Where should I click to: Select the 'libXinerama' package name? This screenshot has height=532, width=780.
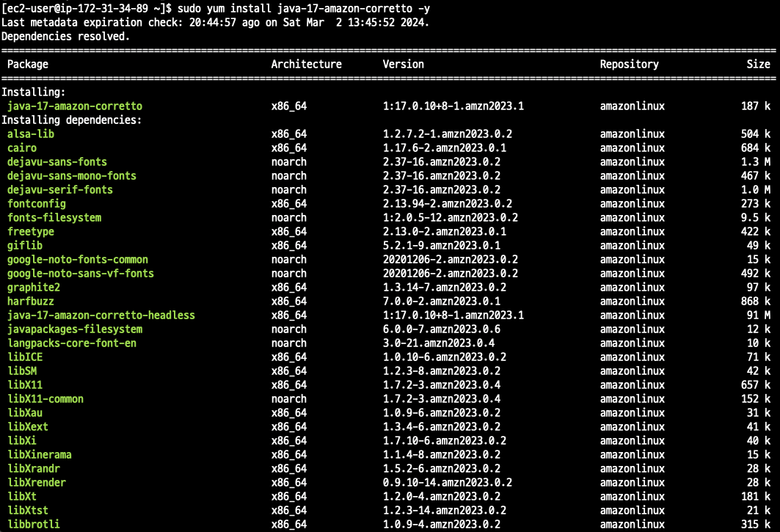[40, 454]
